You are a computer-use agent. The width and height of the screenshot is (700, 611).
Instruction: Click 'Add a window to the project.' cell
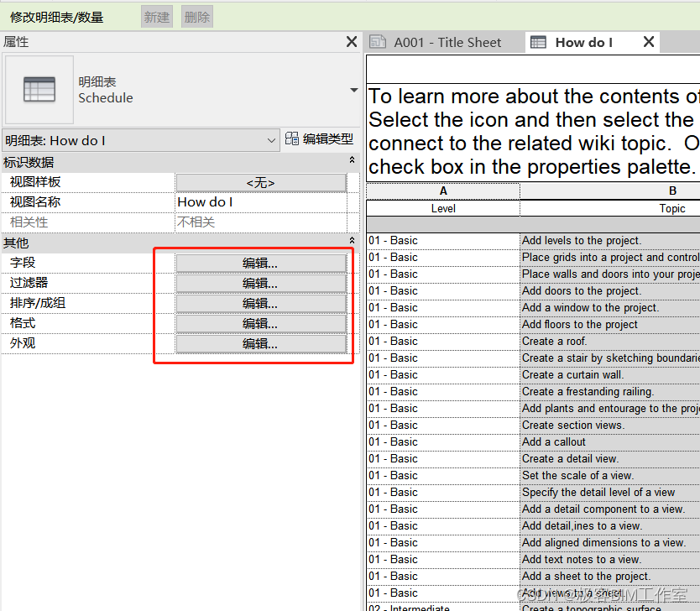[610, 307]
